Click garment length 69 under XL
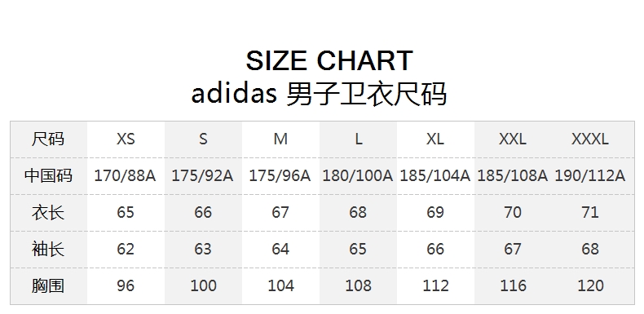 [x=435, y=213]
